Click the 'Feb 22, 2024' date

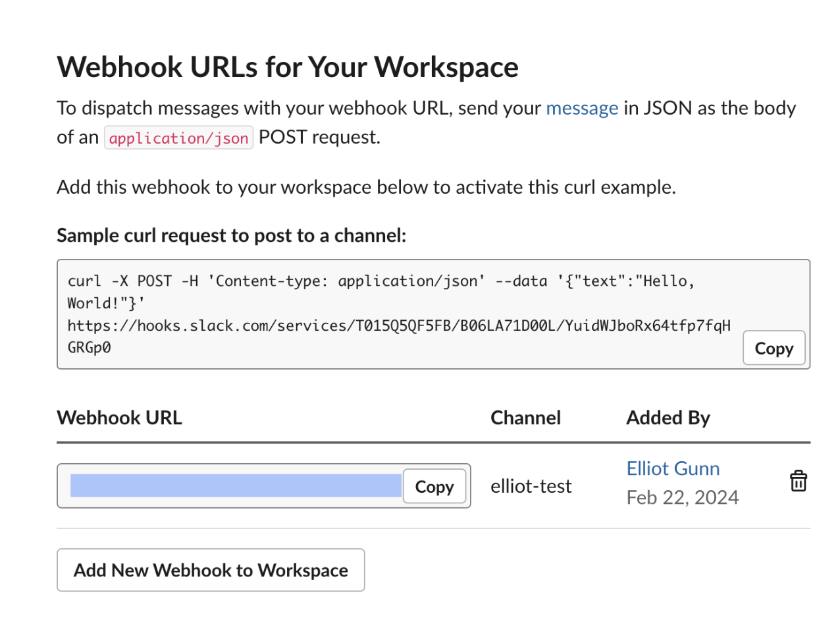[x=683, y=497]
